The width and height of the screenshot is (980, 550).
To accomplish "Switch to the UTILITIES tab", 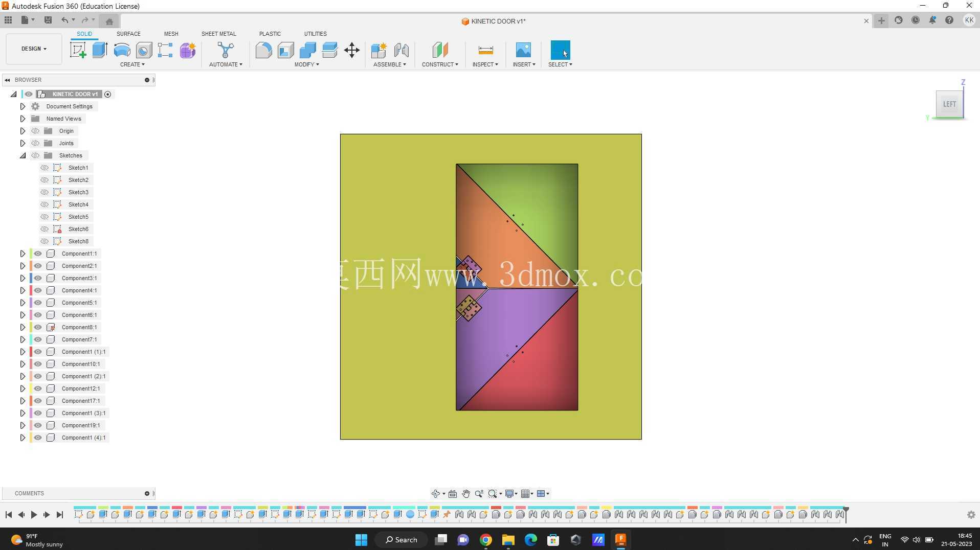I will (315, 34).
